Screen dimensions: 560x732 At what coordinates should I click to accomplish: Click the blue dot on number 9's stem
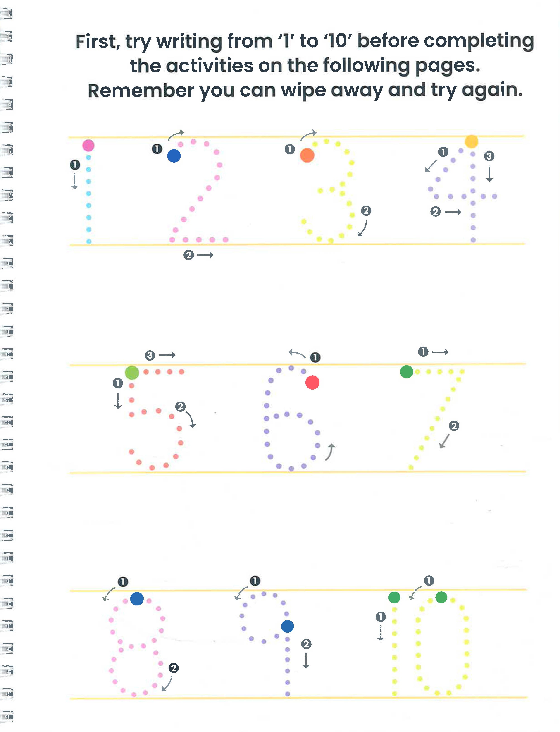[287, 626]
